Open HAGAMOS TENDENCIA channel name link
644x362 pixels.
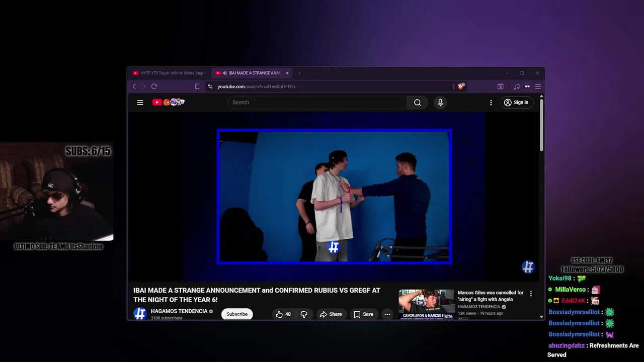pyautogui.click(x=179, y=311)
